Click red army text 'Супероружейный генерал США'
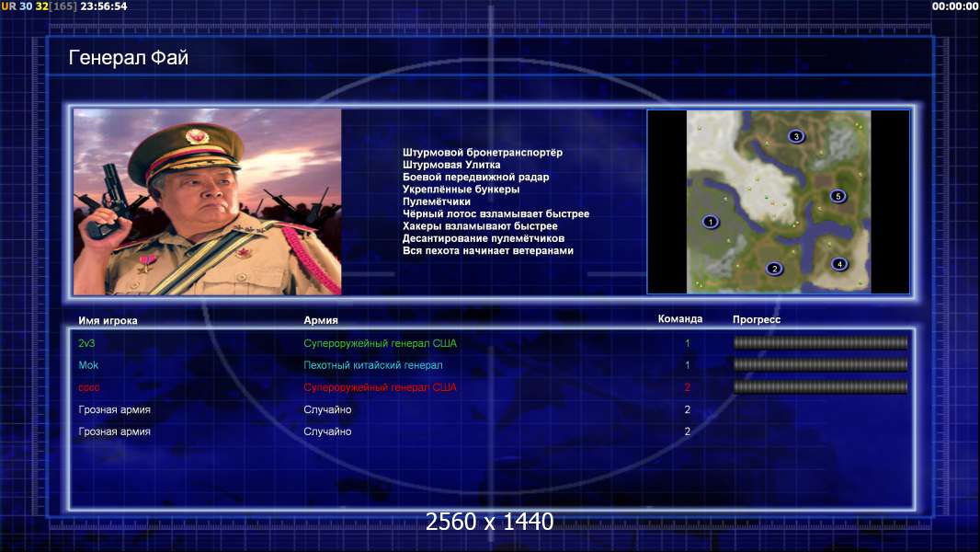 [380, 387]
